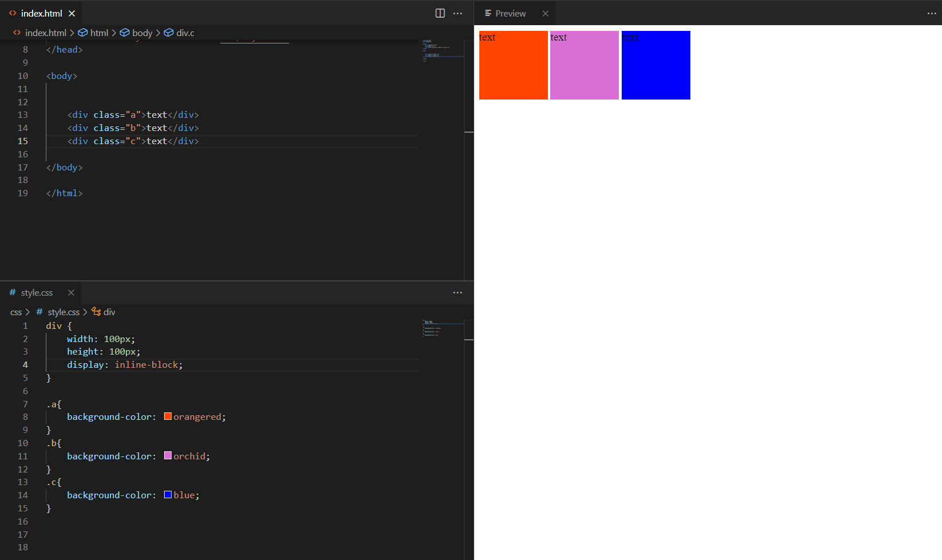This screenshot has width=942, height=560.
Task: Click the orangered color swatch
Action: (167, 416)
